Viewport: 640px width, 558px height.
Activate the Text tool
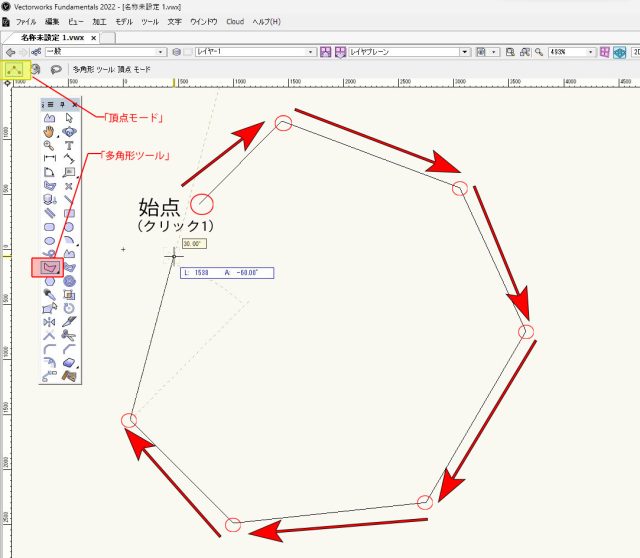pos(69,145)
